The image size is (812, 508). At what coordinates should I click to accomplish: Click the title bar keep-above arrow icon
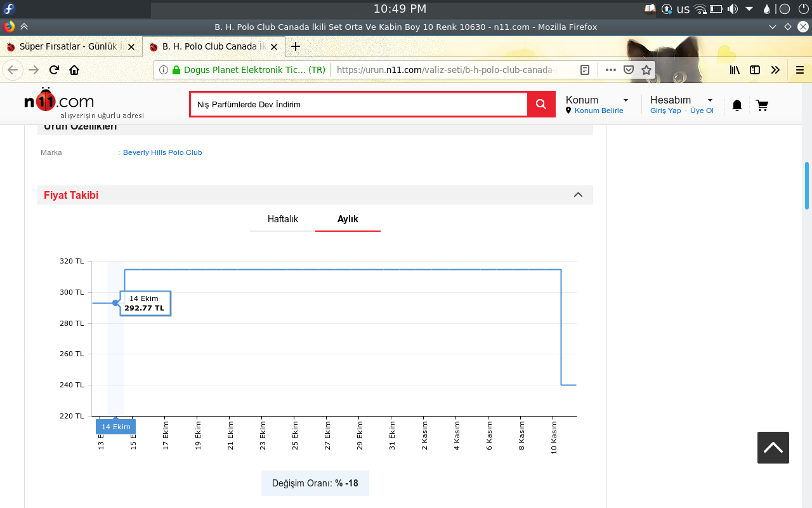[24, 27]
